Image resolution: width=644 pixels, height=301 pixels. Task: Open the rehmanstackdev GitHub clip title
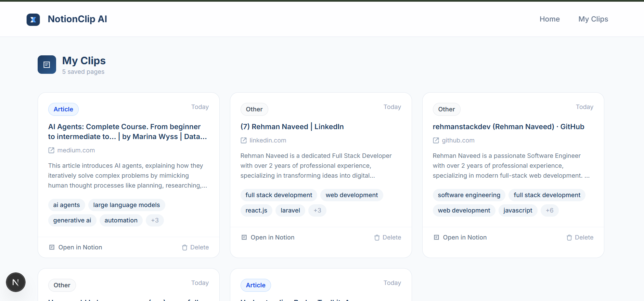508,127
